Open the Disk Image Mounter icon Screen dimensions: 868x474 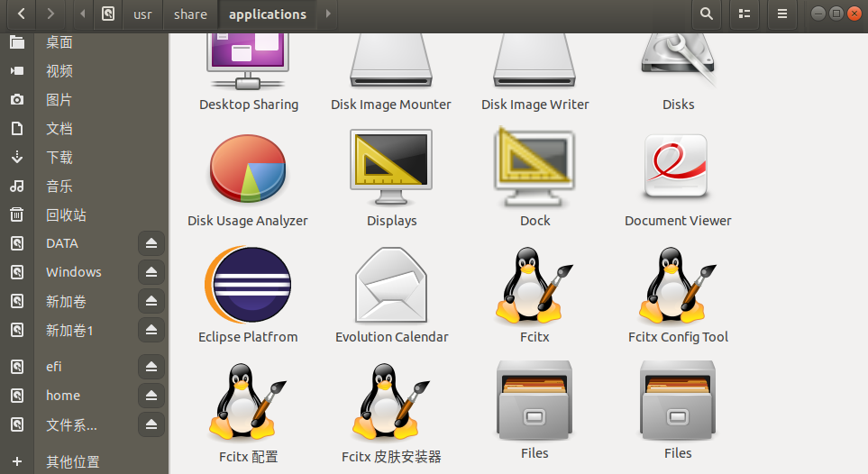coord(391,59)
